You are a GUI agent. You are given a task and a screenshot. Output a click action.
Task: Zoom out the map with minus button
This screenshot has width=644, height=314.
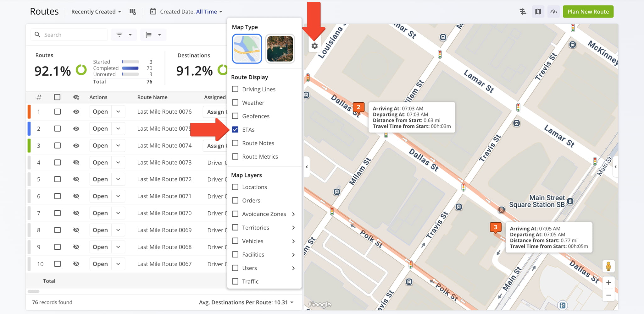(x=608, y=295)
